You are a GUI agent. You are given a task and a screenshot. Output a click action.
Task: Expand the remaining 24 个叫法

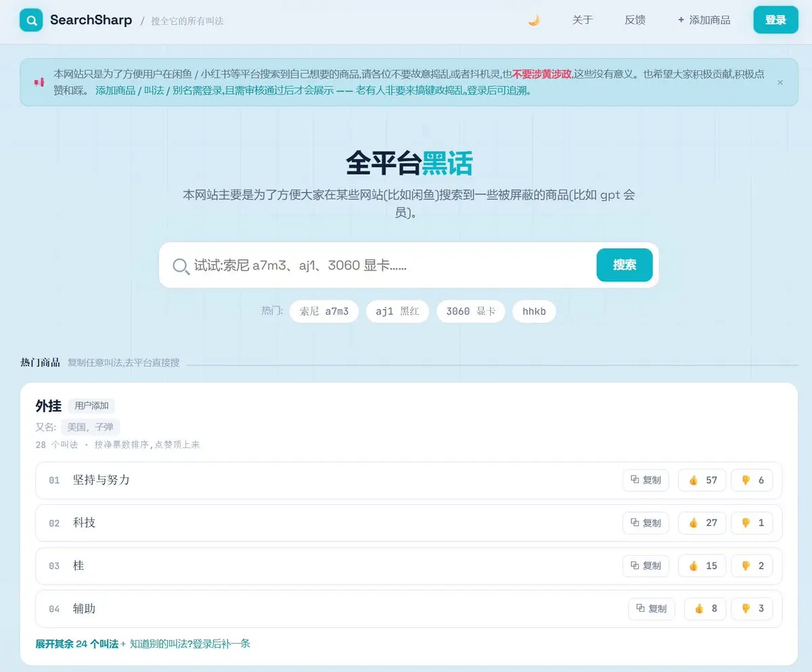tap(77, 644)
